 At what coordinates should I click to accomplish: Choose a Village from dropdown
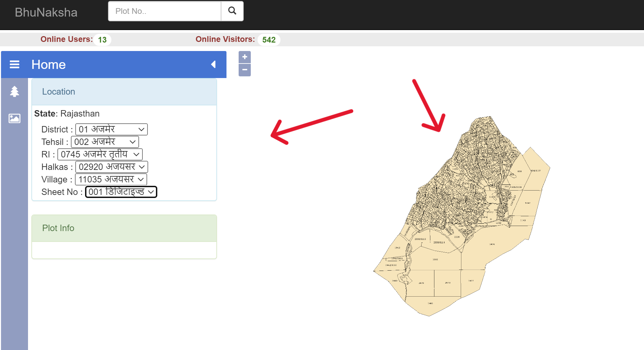coord(111,179)
